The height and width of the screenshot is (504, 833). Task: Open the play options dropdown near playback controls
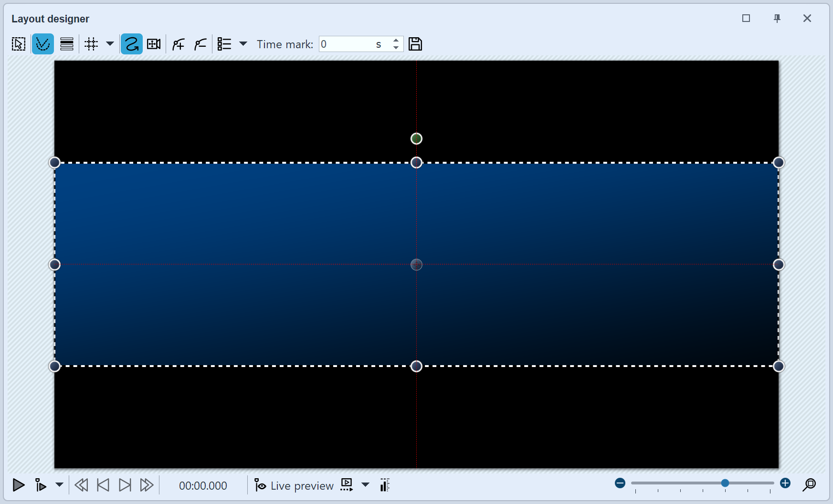pyautogui.click(x=59, y=485)
